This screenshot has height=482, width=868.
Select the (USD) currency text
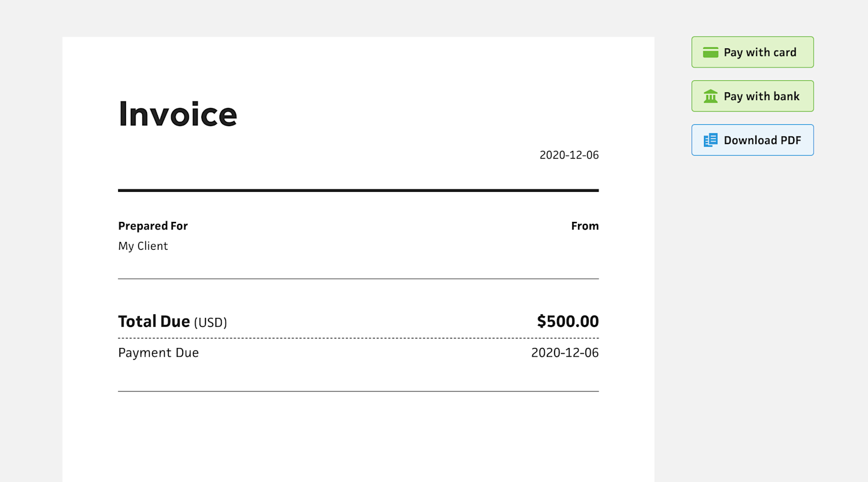point(210,323)
